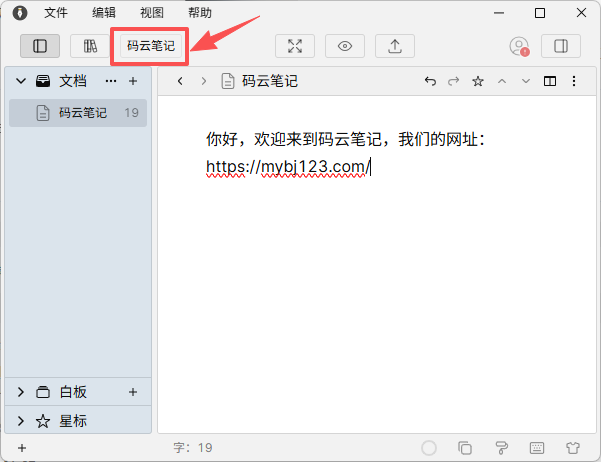Open the 视图 menu
The height and width of the screenshot is (462, 601).
click(152, 13)
